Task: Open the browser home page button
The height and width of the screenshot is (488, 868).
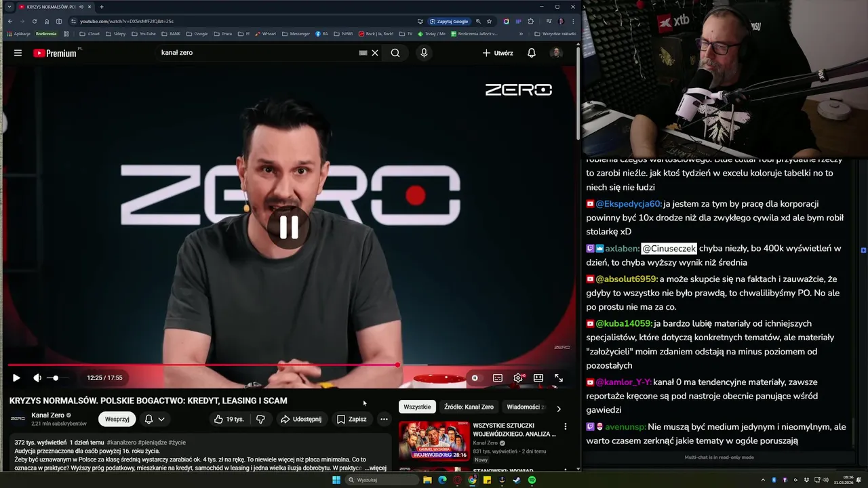Action: point(46,21)
